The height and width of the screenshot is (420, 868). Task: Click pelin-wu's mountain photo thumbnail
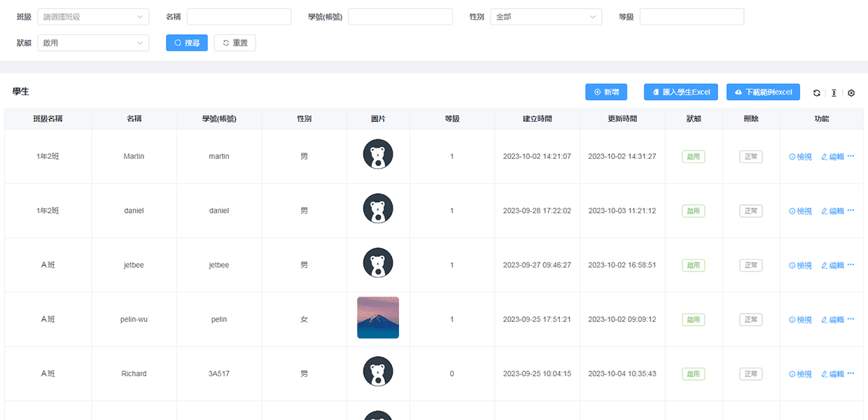[x=378, y=318]
